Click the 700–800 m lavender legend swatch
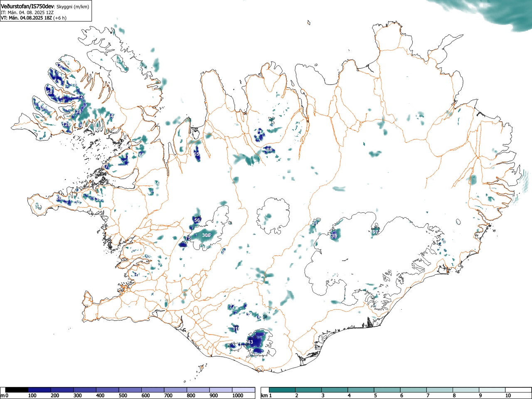The image size is (532, 399). [175, 390]
